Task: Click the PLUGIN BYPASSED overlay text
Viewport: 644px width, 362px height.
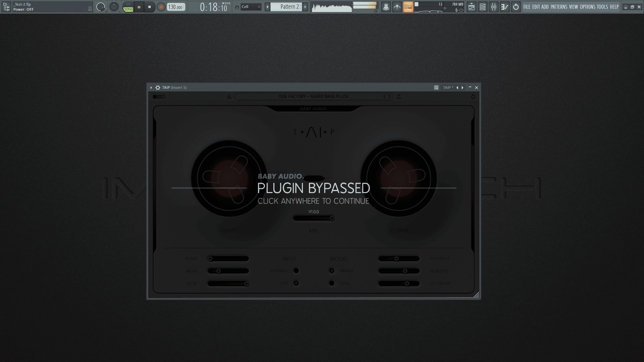Action: 314,188
